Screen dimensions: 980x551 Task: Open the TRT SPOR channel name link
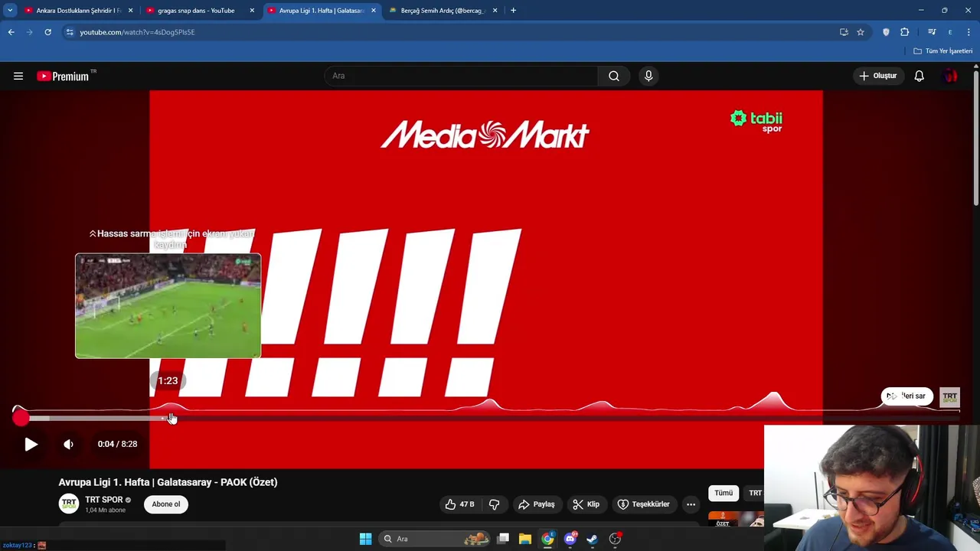pos(104,500)
